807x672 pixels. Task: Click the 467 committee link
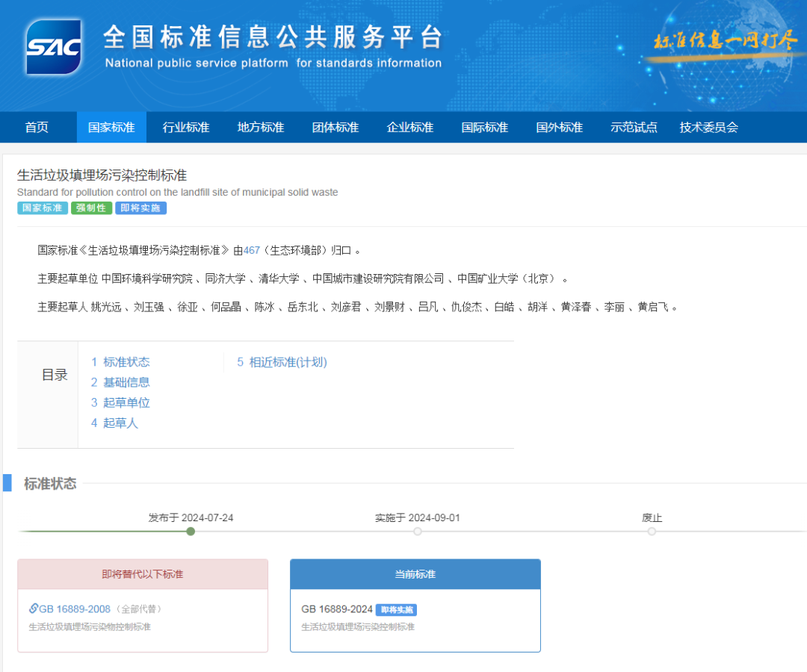[252, 250]
